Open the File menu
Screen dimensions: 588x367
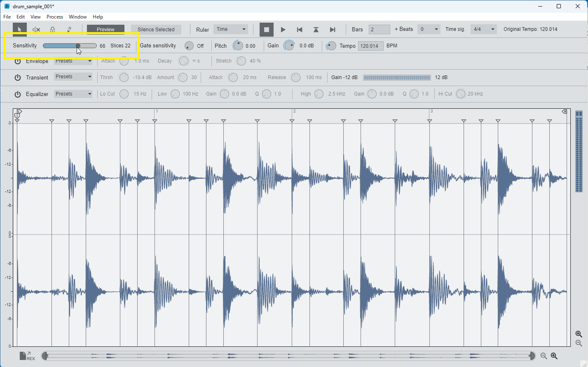(x=7, y=17)
